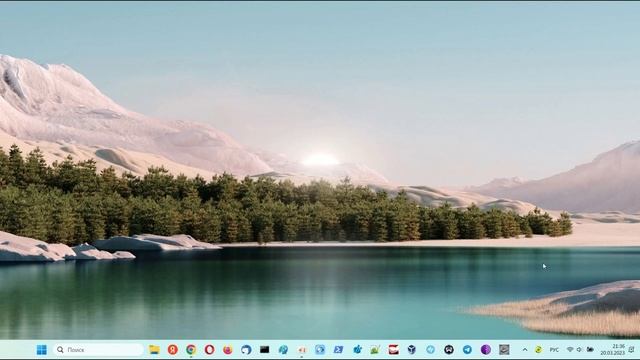The image size is (640, 360).
Task: Switch input language via РУС indicator
Action: click(554, 350)
